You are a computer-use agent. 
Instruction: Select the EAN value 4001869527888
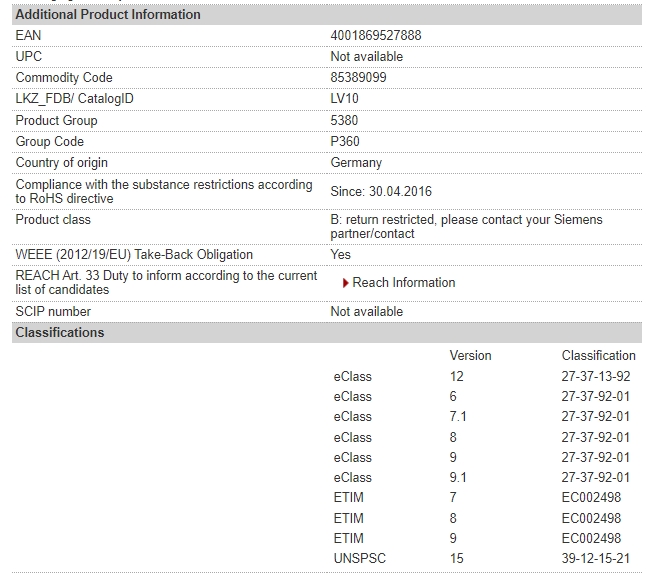[376, 36]
